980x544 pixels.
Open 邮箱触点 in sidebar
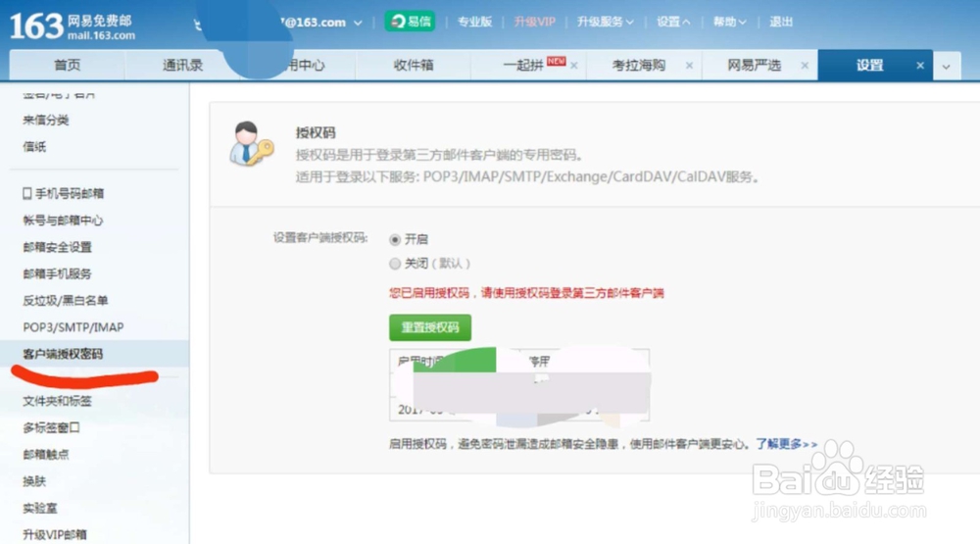coord(46,455)
